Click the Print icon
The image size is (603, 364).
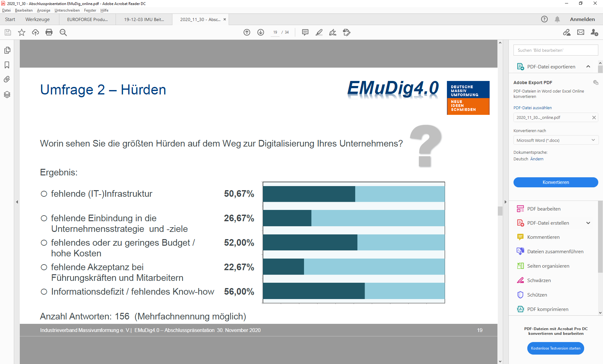pyautogui.click(x=49, y=32)
